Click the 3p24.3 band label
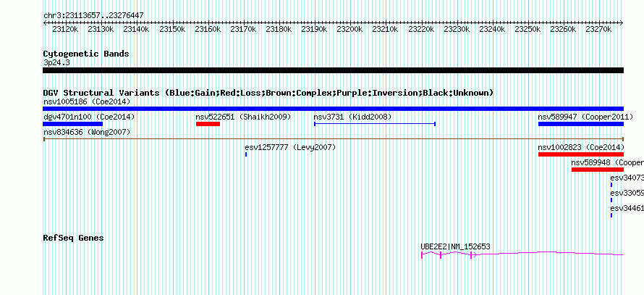This screenshot has width=644, height=295. (56, 62)
